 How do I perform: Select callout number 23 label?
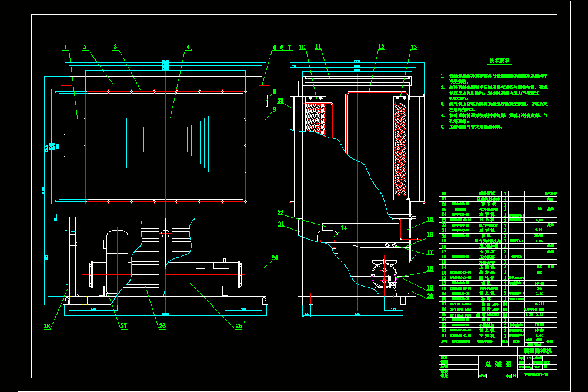click(280, 101)
